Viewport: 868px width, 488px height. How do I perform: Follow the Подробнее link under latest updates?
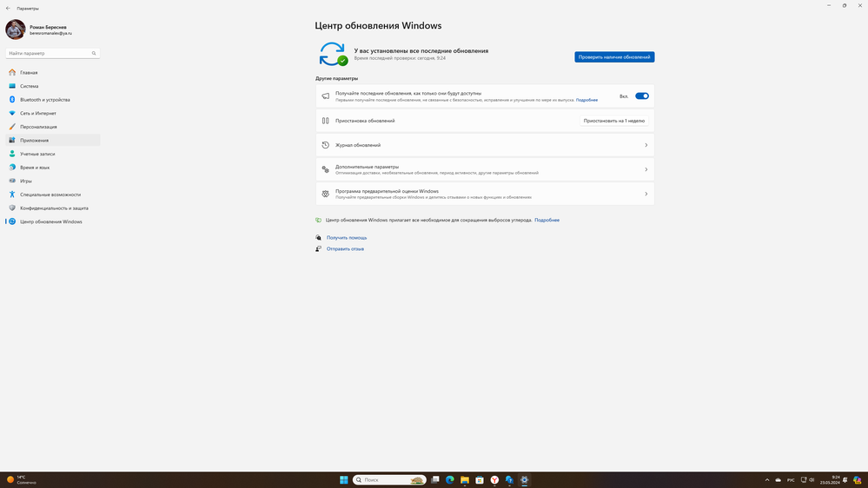586,100
